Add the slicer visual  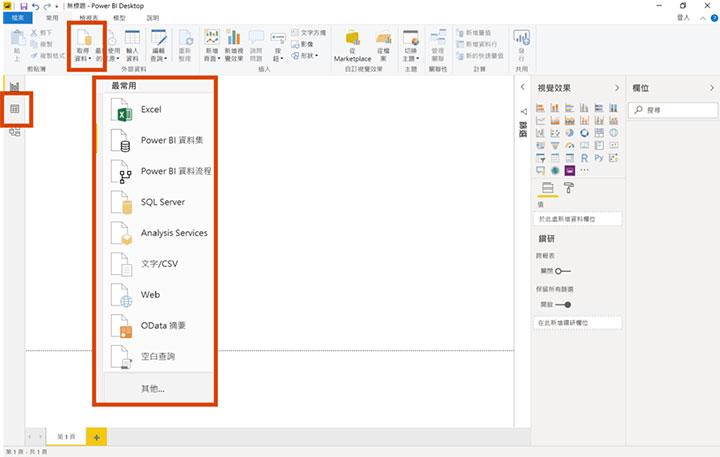540,158
